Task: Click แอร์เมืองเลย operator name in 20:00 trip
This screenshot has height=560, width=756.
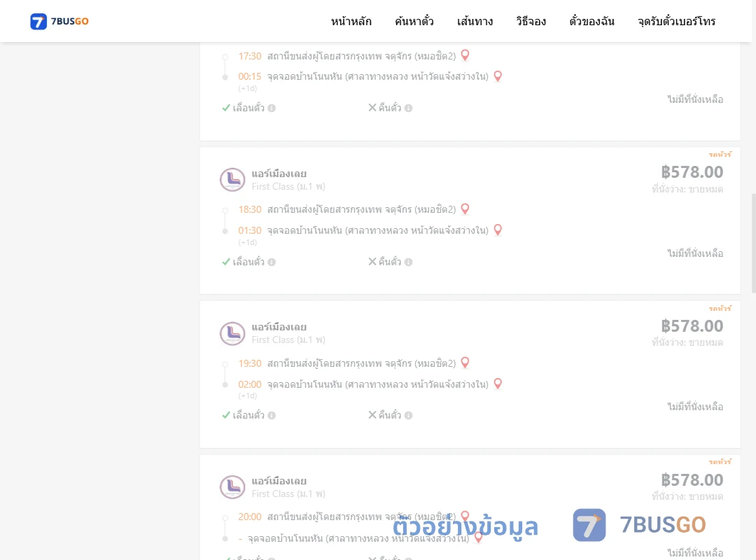Action: (279, 481)
